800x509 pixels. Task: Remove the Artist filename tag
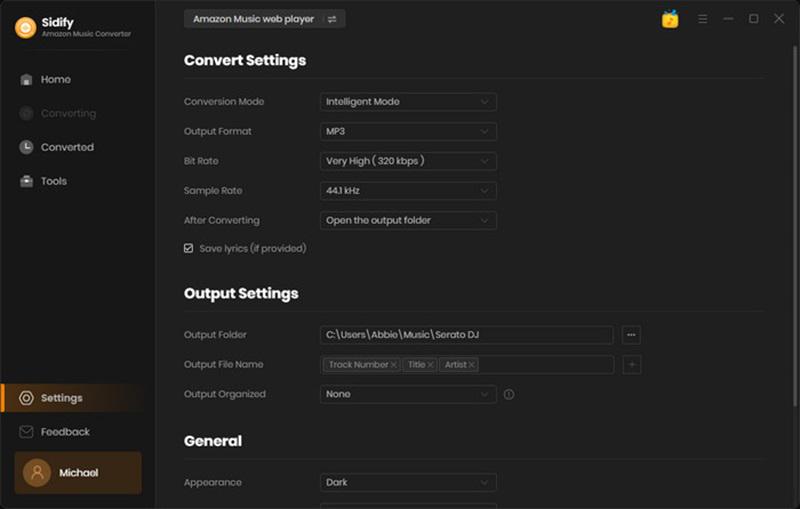(x=472, y=365)
